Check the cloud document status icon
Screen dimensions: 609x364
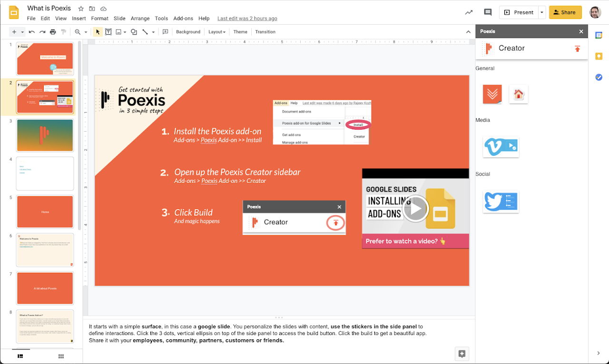pyautogui.click(x=104, y=9)
